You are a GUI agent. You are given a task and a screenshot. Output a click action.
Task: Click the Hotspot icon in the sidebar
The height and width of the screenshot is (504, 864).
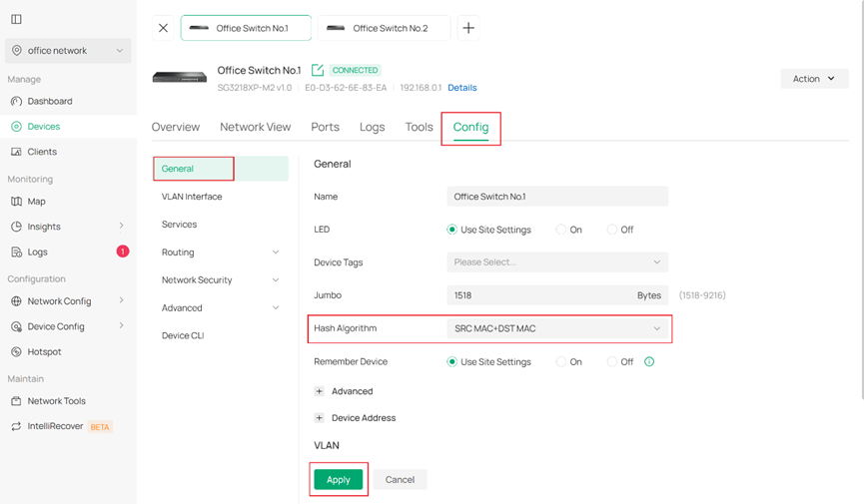[17, 352]
